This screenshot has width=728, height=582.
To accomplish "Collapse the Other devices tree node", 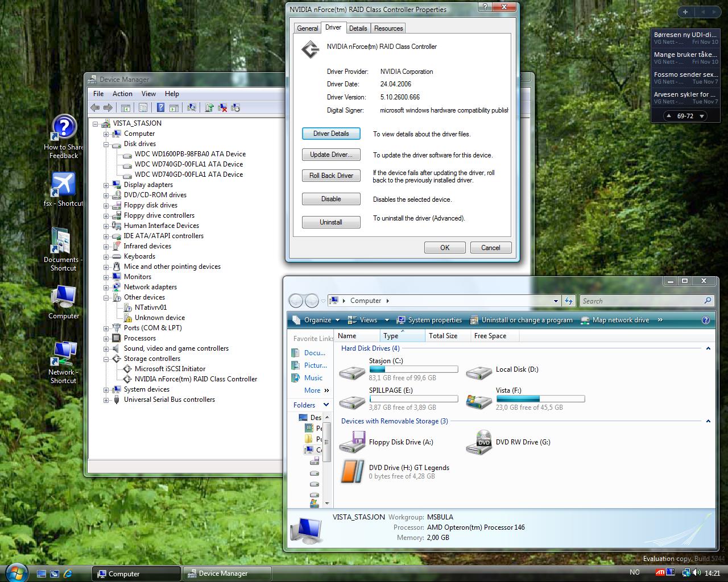I will (106, 297).
